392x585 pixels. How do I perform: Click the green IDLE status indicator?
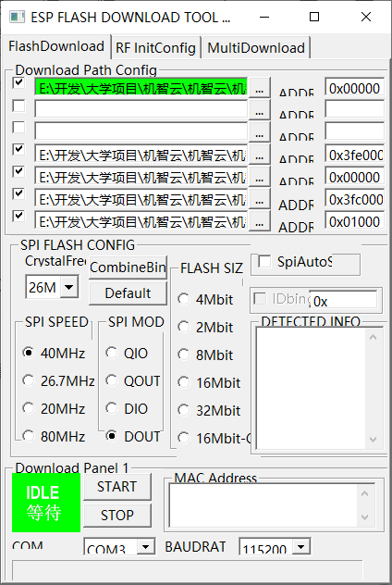46,503
